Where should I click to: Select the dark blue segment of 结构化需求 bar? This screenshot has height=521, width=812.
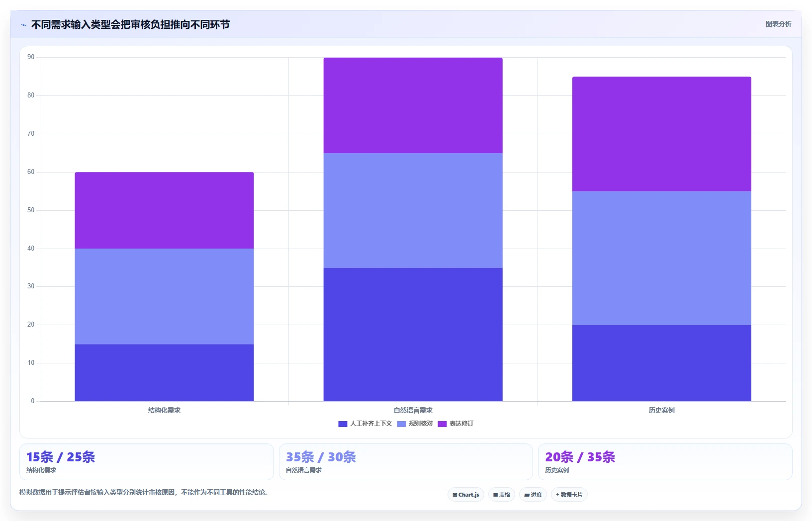164,372
